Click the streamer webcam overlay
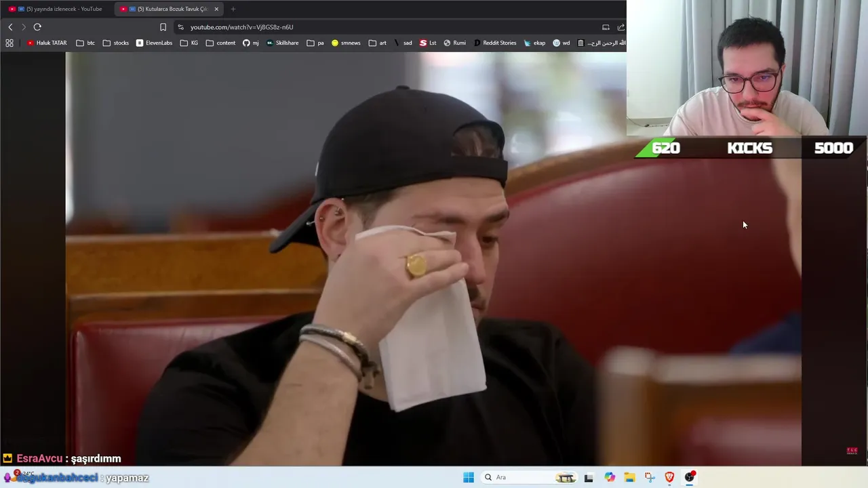Image resolution: width=868 pixels, height=488 pixels. click(x=747, y=68)
